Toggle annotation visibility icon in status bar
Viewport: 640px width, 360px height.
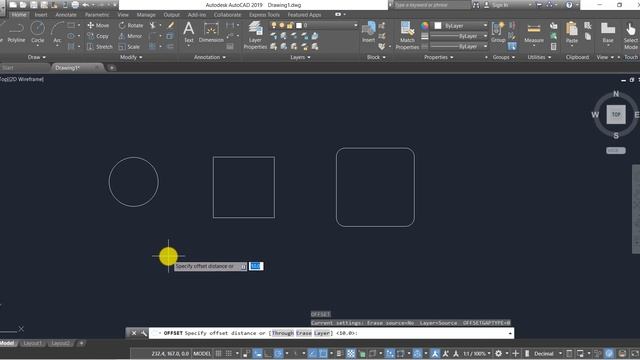tap(435, 353)
